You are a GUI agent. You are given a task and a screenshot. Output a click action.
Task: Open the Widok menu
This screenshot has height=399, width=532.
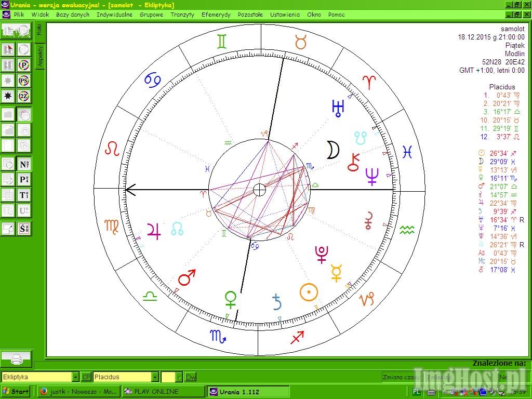(x=40, y=15)
